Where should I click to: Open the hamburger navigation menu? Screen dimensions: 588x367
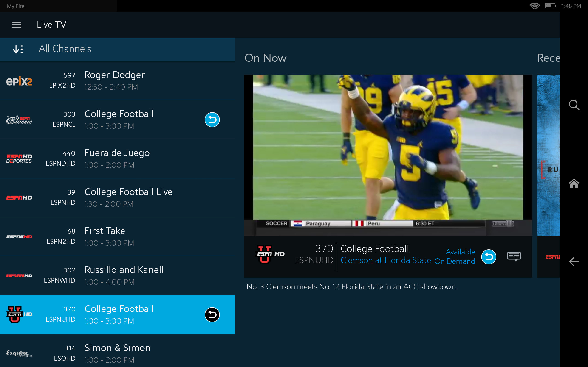click(x=17, y=25)
